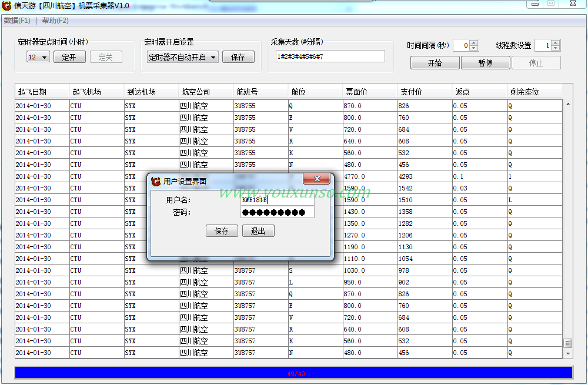Focus the 用户名 input field

coord(277,200)
